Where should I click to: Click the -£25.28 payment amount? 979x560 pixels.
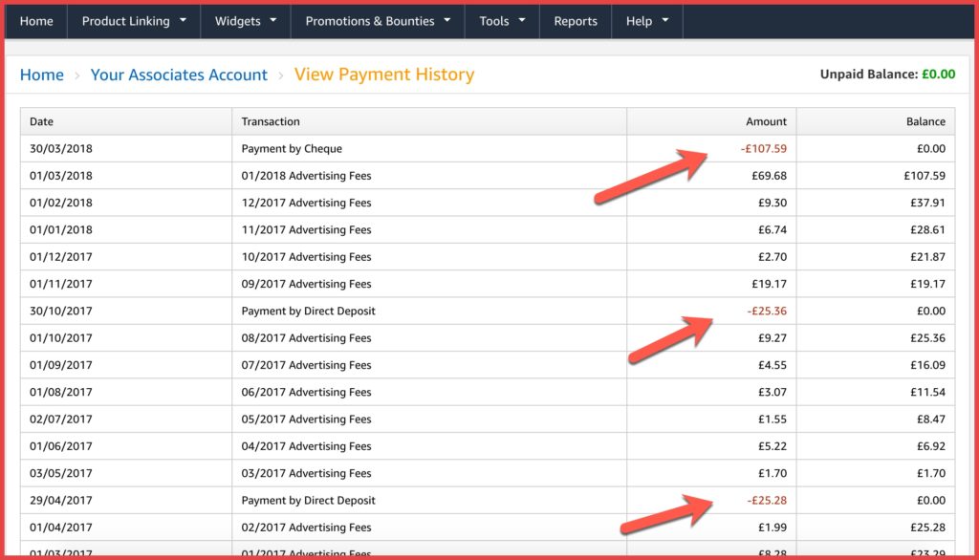tap(767, 500)
